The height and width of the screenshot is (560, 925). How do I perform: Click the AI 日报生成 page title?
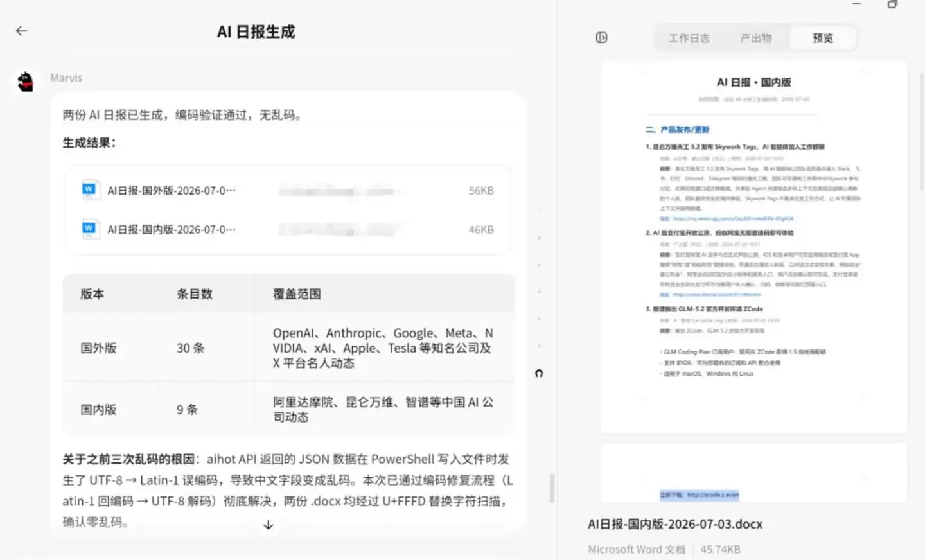256,32
